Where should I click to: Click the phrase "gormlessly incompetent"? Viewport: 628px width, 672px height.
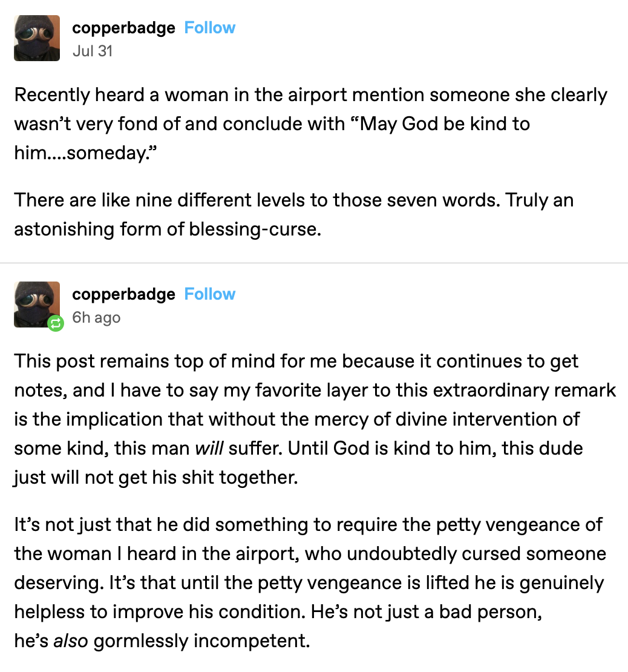[x=201, y=641]
